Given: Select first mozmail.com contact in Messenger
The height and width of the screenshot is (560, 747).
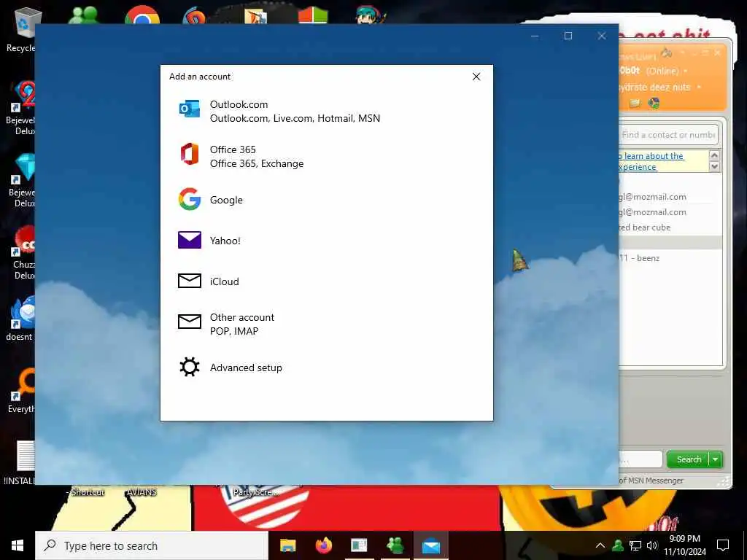Looking at the screenshot, I should pyautogui.click(x=653, y=197).
